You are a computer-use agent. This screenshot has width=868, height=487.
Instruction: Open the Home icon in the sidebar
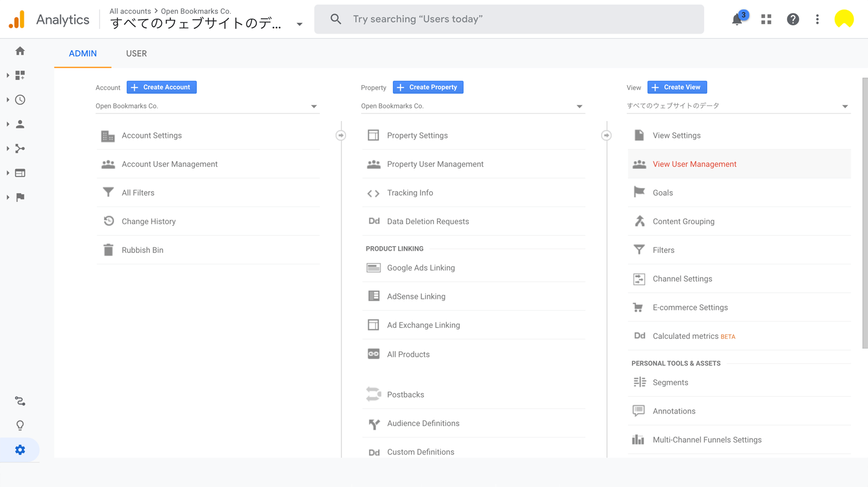pos(20,51)
